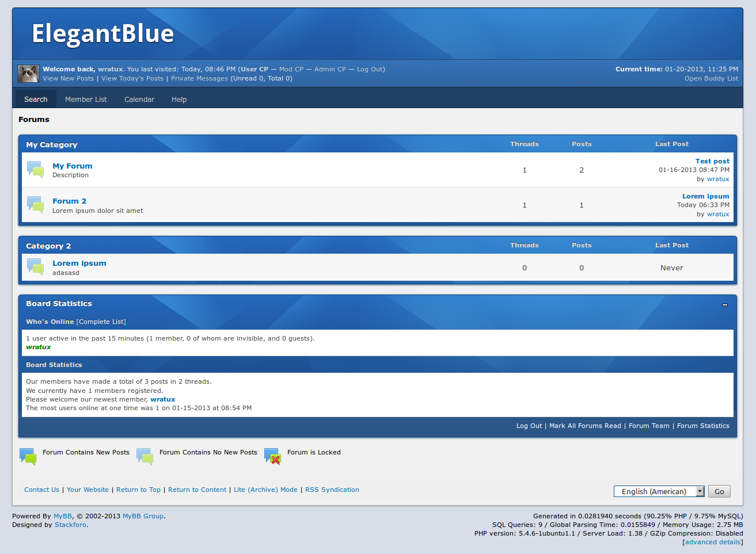Open the Contact Us link
Screen dimensions: 756x554
[x=41, y=490]
